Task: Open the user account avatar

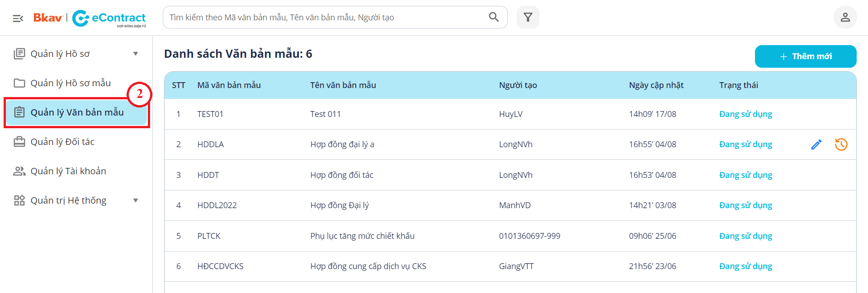Action: 845,17
